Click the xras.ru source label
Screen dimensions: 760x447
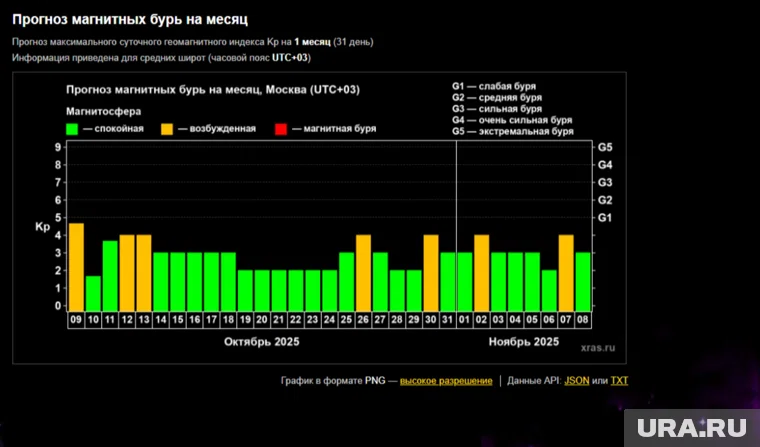597,349
